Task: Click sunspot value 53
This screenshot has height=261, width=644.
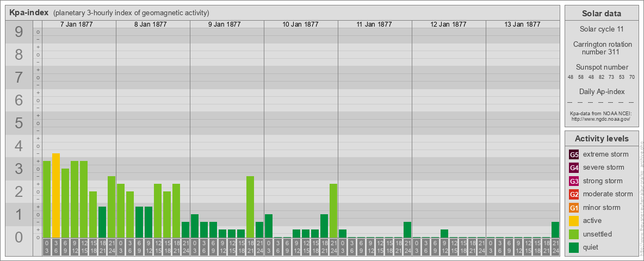Action: (622, 77)
